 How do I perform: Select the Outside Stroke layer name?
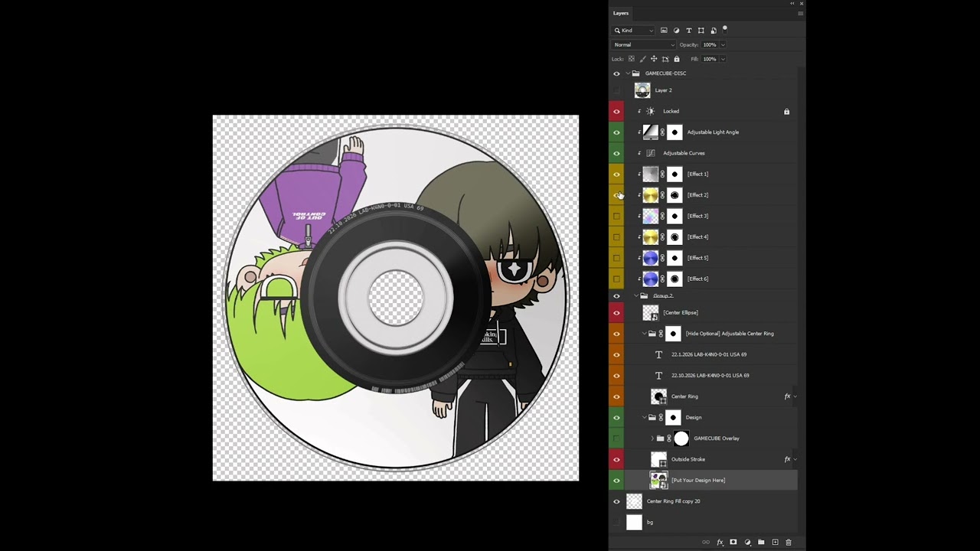tap(688, 459)
